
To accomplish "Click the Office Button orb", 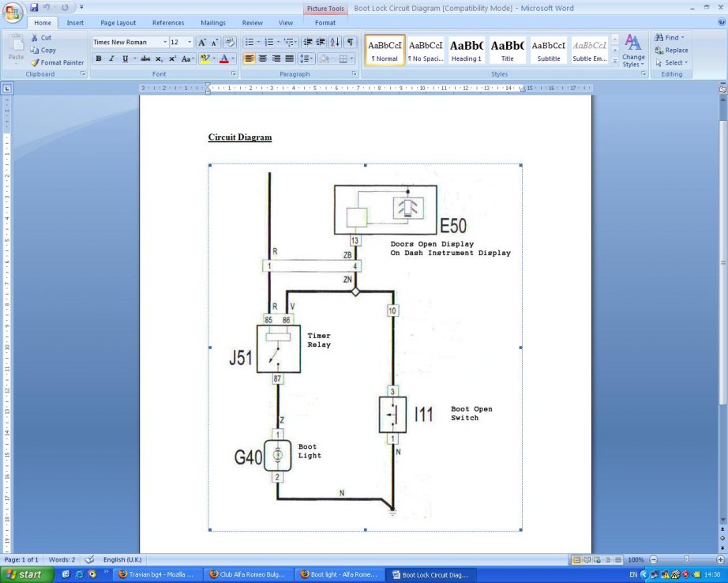I will (13, 13).
